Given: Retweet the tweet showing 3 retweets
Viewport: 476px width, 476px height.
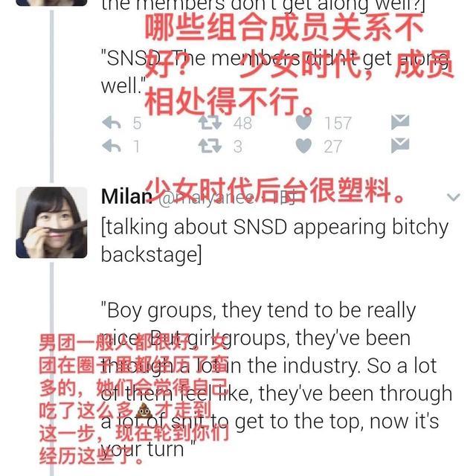Looking at the screenshot, I should pyautogui.click(x=210, y=146).
